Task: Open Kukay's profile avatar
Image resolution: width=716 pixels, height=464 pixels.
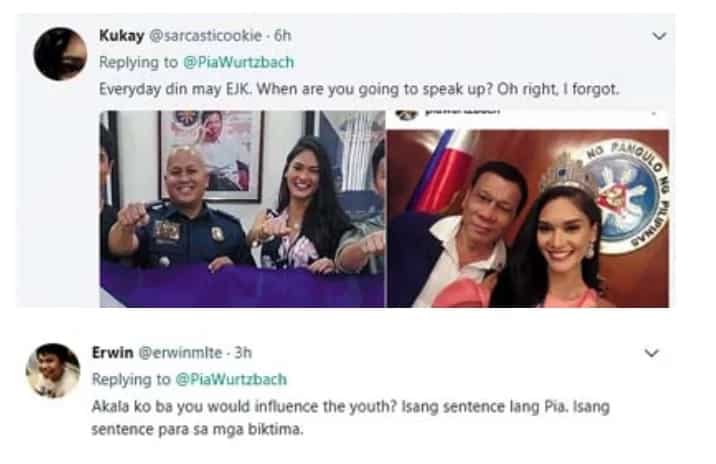Action: coord(60,54)
